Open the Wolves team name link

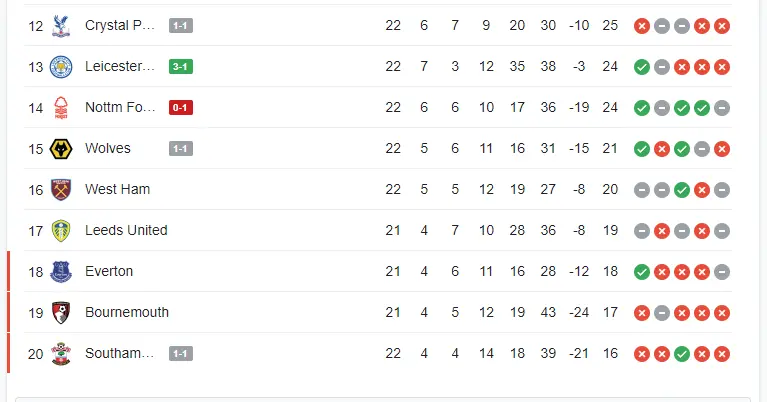click(108, 148)
